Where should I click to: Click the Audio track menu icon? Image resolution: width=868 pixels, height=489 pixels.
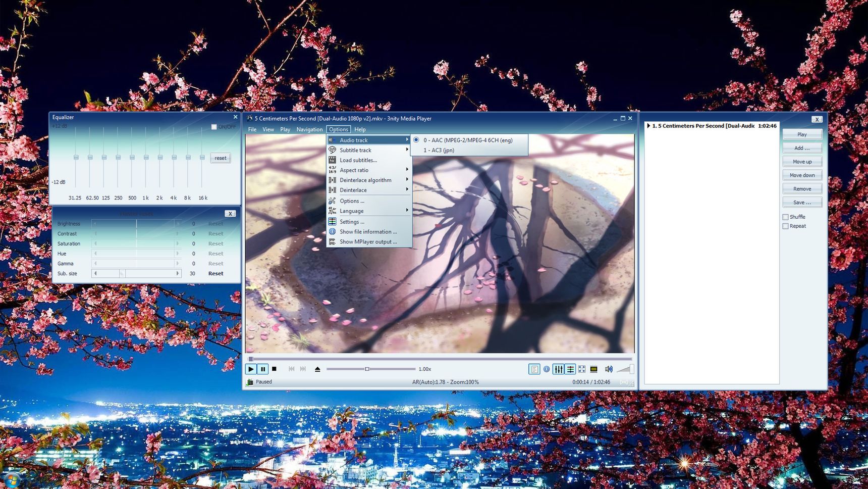332,140
